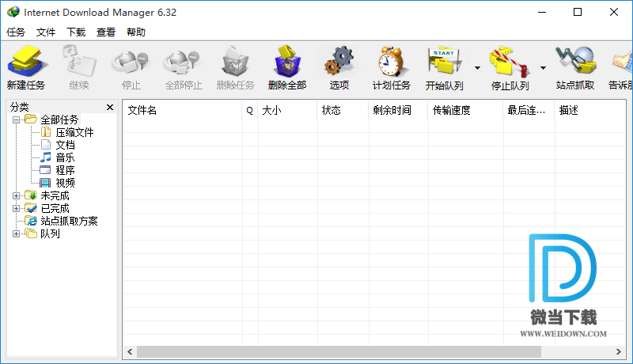Click the 停止队列 stop queue icon
The image size is (633, 364).
click(x=510, y=62)
